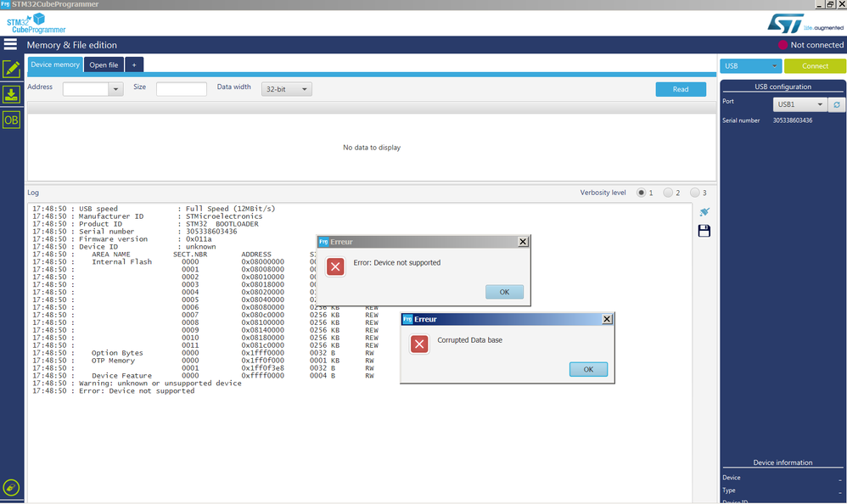Close the Device not supported dialog
Image resolution: width=847 pixels, height=504 pixels.
(x=522, y=242)
